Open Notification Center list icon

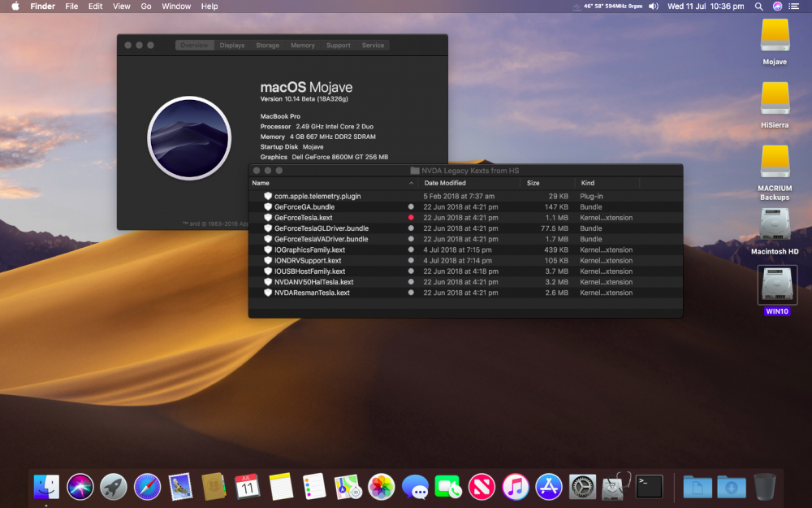pos(794,7)
